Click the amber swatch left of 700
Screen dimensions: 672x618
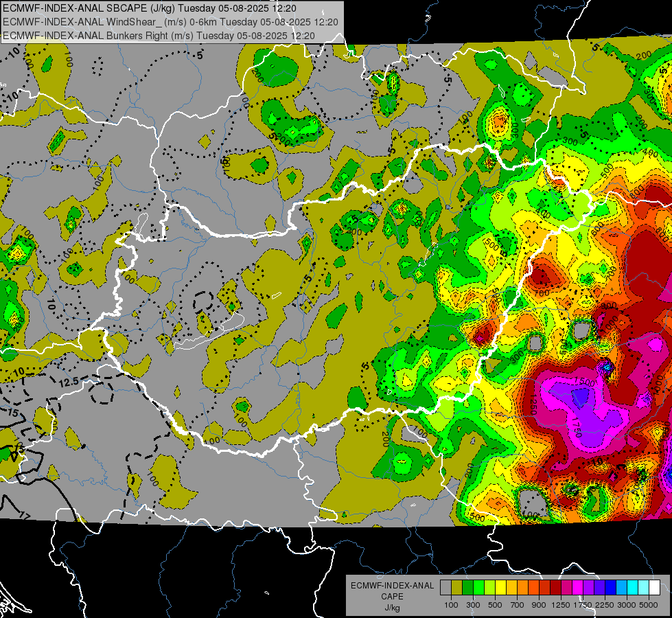click(511, 587)
